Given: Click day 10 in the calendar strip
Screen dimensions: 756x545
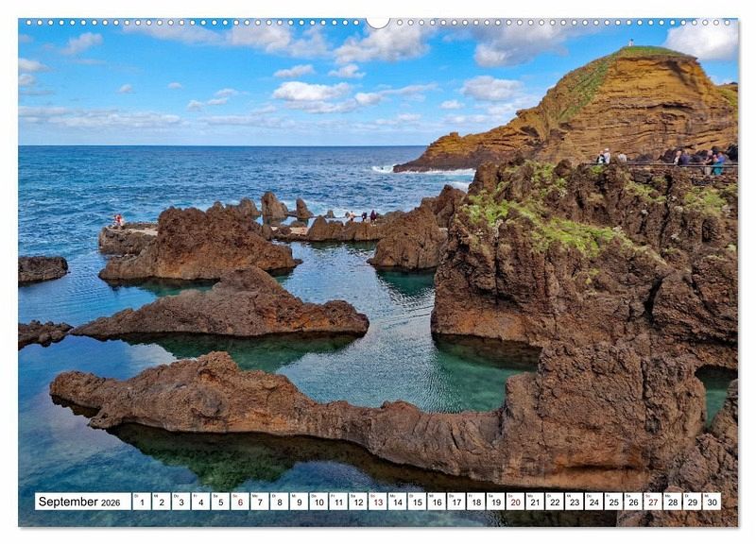Looking at the screenshot, I should 318,502.
